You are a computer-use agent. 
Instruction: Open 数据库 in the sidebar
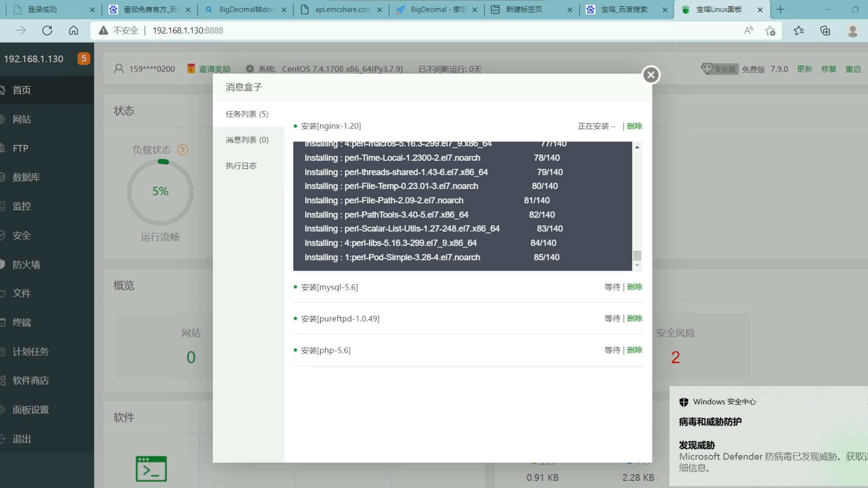(47, 177)
